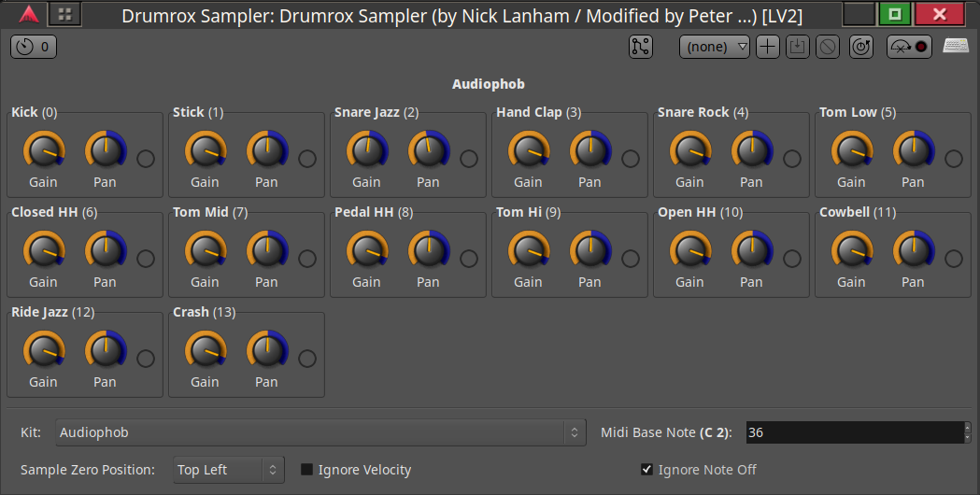Reset plugin parameters to defaults

click(861, 47)
